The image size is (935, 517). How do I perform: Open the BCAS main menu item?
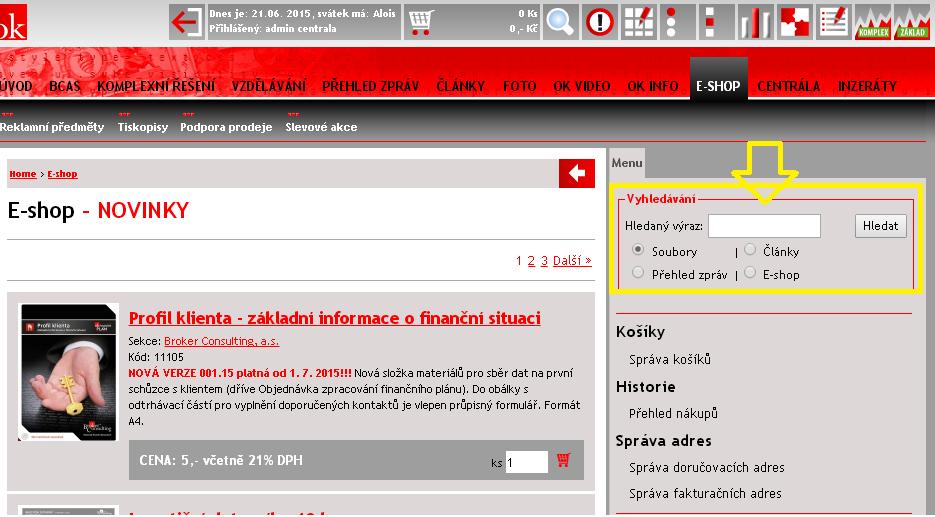click(65, 86)
